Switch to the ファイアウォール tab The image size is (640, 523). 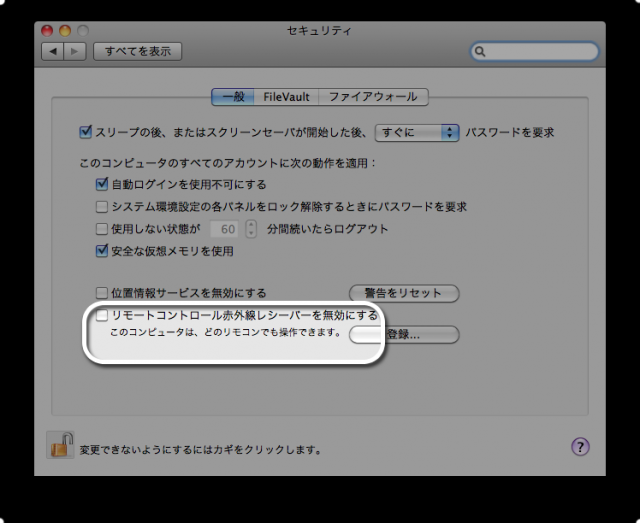coord(373,97)
